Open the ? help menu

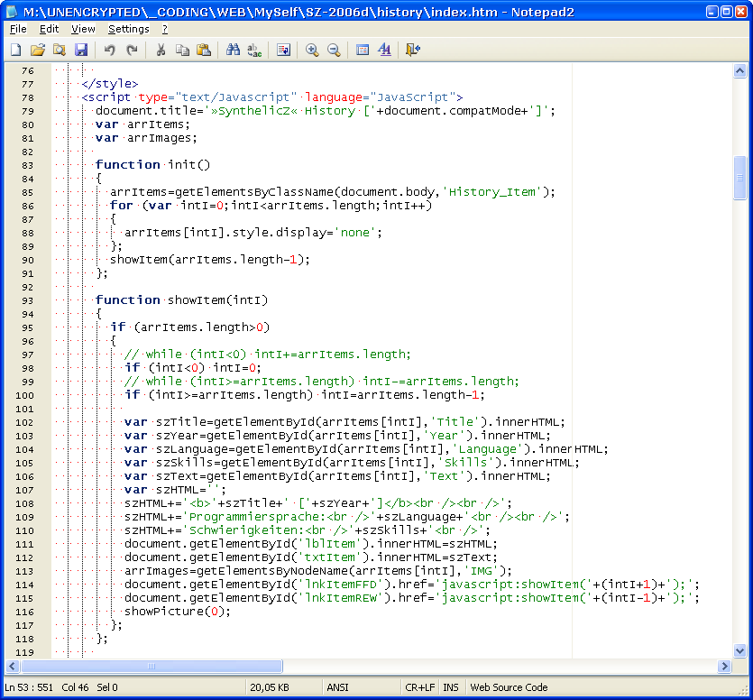click(165, 29)
